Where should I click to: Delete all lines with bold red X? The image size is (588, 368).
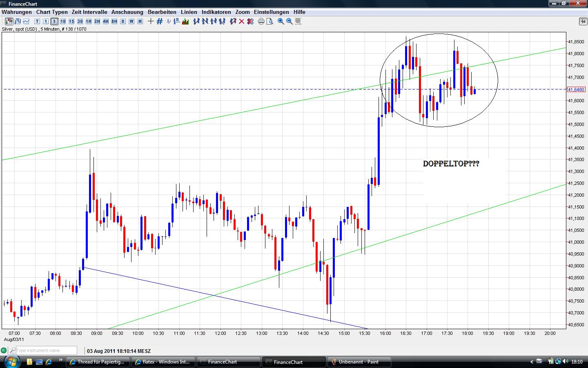(x=250, y=21)
